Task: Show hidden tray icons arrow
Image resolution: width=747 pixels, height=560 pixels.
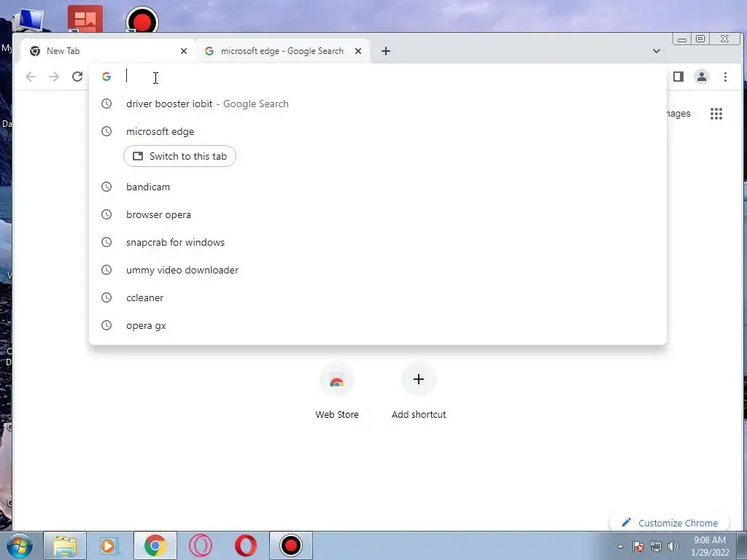Action: (620, 546)
